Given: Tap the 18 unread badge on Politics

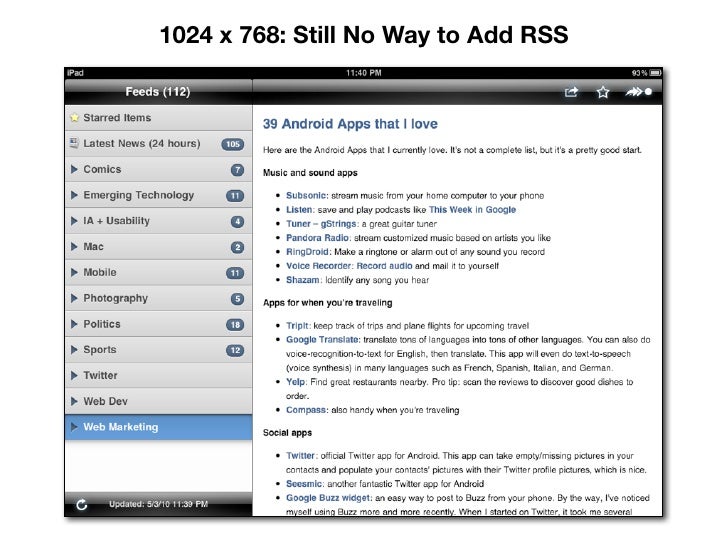Looking at the screenshot, I should [235, 325].
